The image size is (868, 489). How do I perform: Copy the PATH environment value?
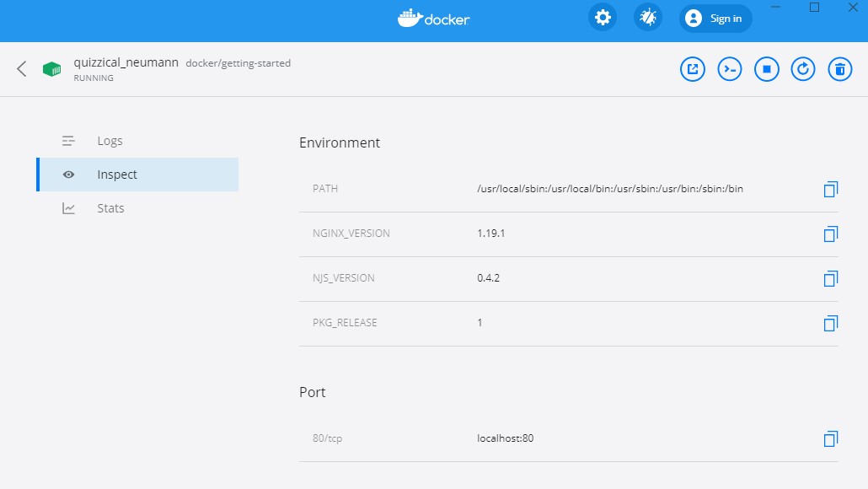830,189
